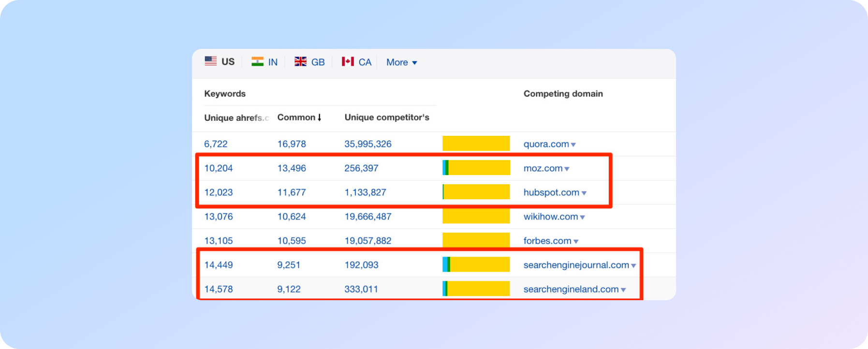The image size is (868, 349).
Task: Click the Unique competitor's column header
Action: (x=387, y=117)
